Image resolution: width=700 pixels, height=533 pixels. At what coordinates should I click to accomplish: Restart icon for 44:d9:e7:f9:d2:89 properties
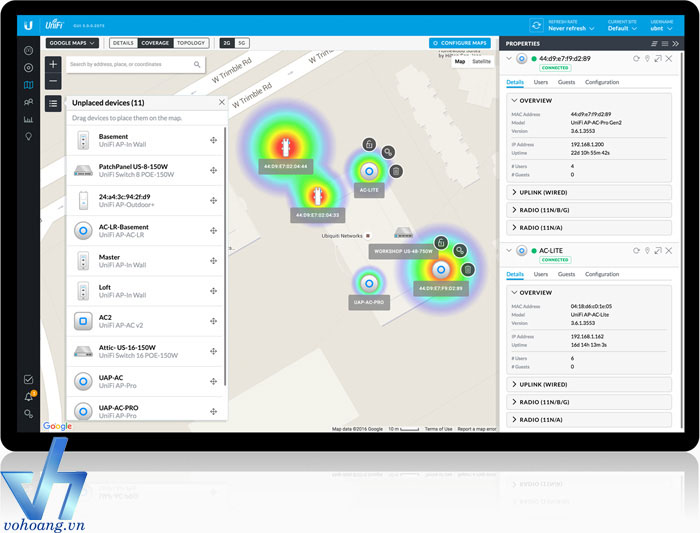click(636, 58)
